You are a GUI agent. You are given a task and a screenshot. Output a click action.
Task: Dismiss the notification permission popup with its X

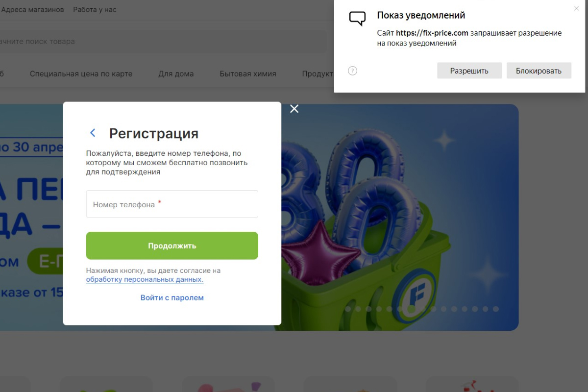point(576,8)
